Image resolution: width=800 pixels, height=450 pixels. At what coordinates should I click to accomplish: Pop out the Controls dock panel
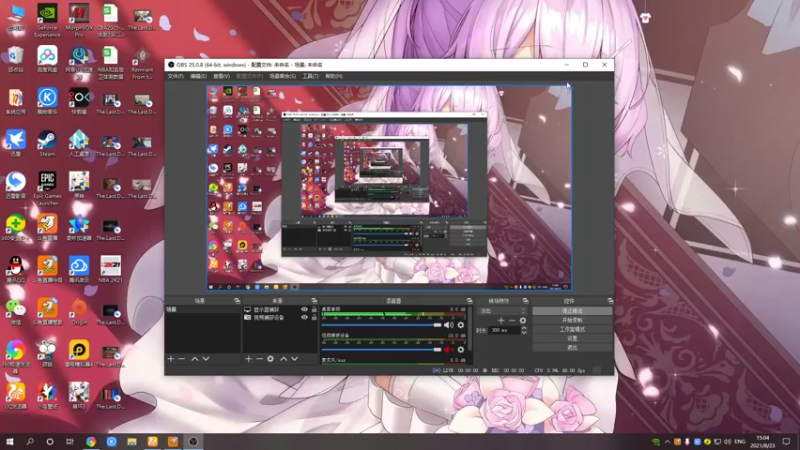coord(610,301)
